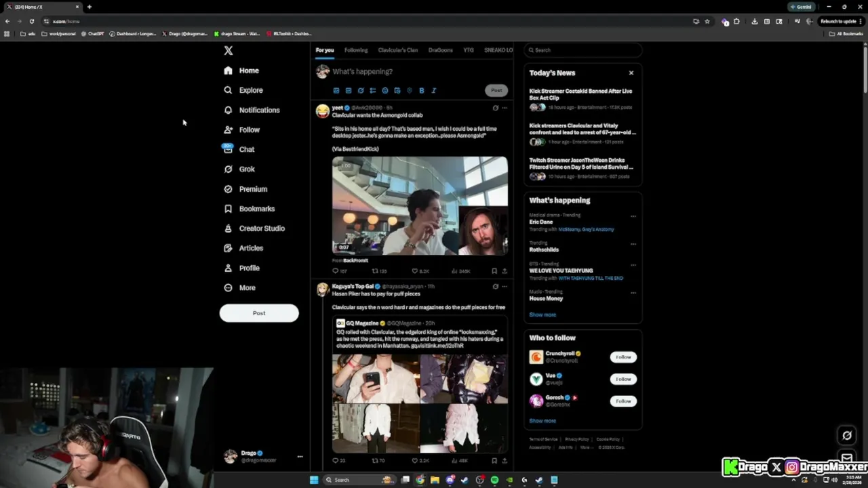868x488 pixels.
Task: Show more under Who to follow
Action: click(542, 421)
